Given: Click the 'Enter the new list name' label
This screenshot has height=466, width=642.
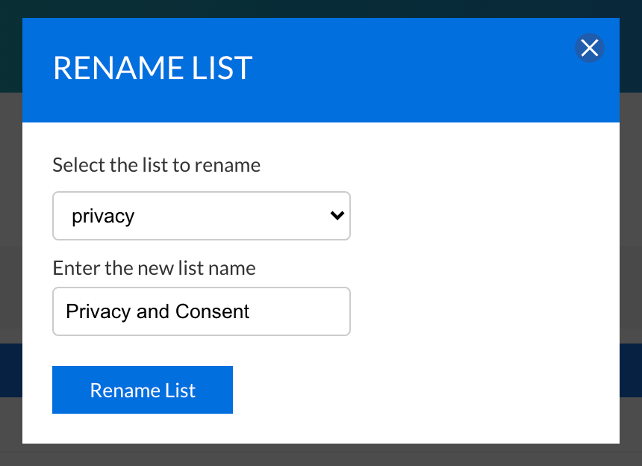Looking at the screenshot, I should point(154,268).
